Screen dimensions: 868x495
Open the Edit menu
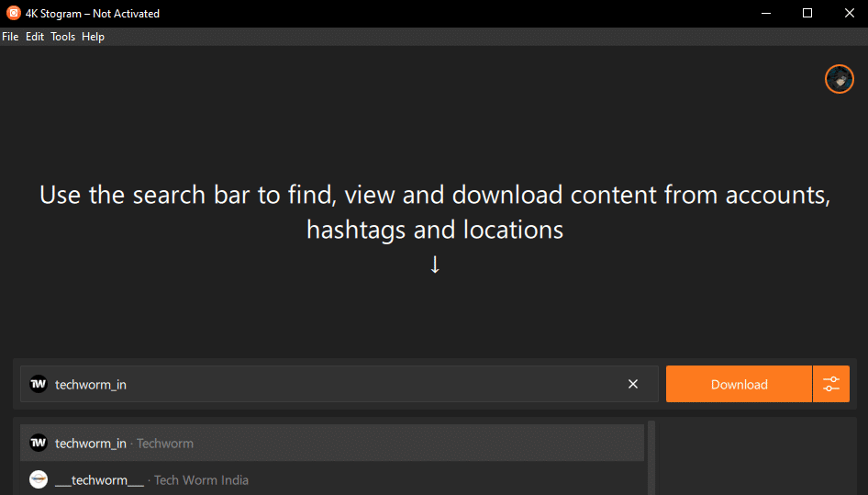point(34,37)
